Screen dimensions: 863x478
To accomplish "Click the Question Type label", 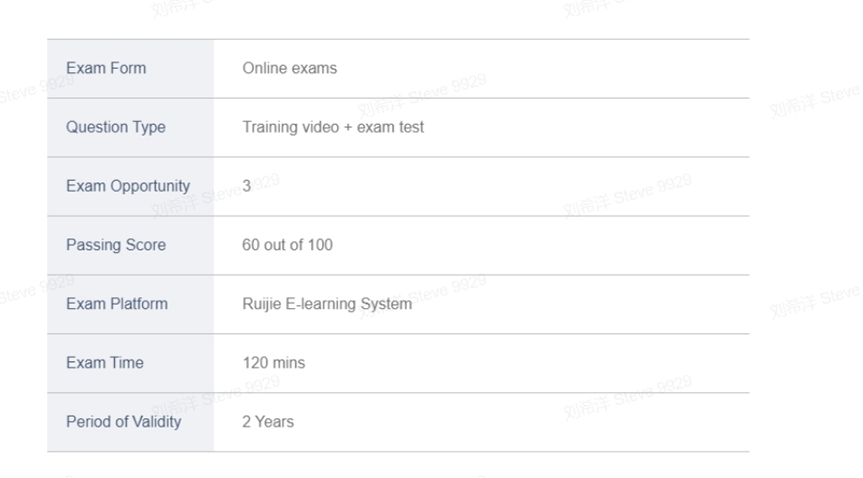I will point(116,127).
